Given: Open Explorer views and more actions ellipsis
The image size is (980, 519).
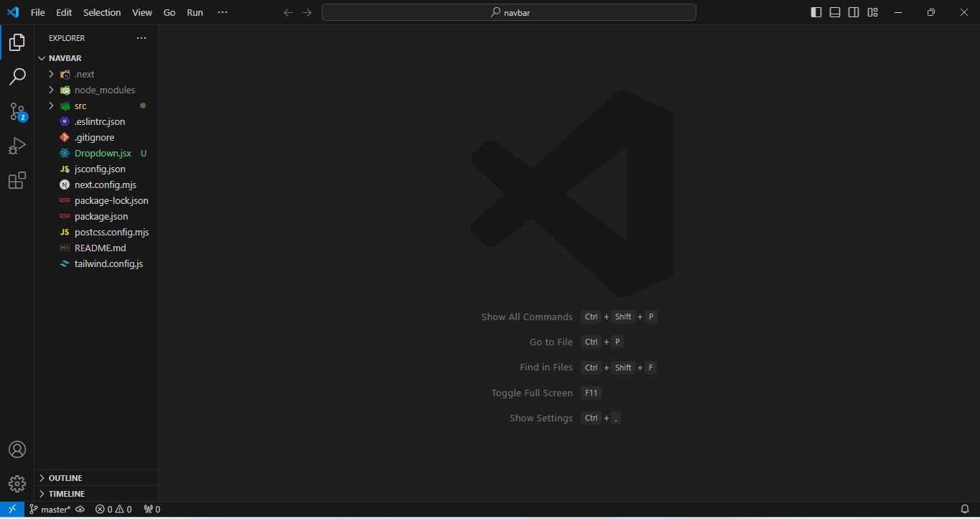Looking at the screenshot, I should click(x=141, y=38).
